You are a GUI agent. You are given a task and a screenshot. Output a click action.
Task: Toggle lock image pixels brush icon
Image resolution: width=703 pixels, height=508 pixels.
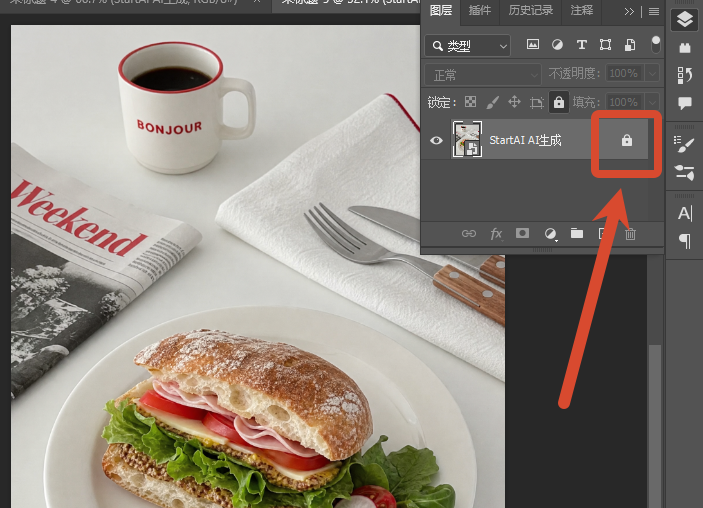point(493,102)
